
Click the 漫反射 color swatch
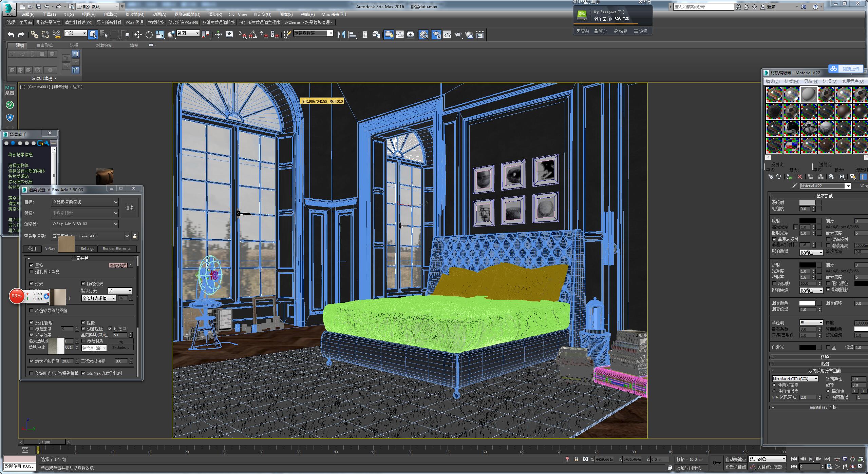tap(807, 202)
